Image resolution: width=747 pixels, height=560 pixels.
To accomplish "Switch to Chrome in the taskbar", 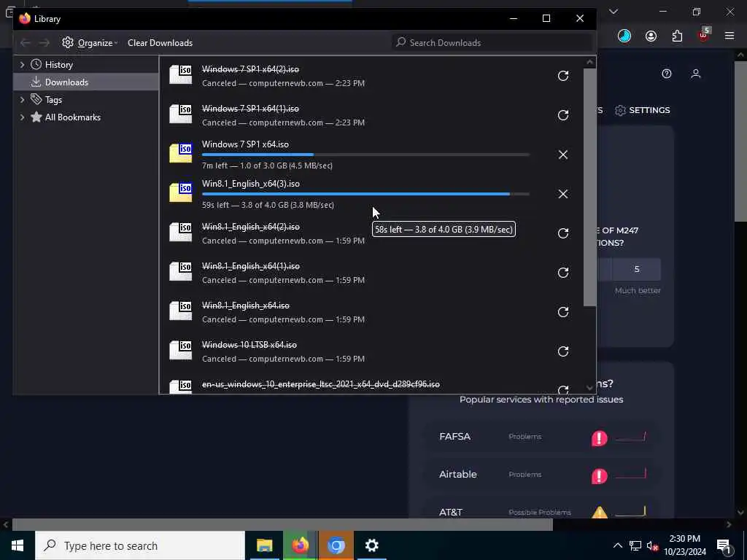I will pos(336,545).
